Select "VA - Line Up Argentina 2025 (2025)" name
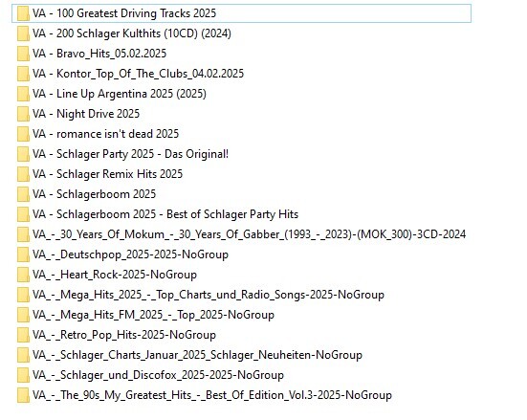This screenshot has height=420, width=527. (120, 94)
